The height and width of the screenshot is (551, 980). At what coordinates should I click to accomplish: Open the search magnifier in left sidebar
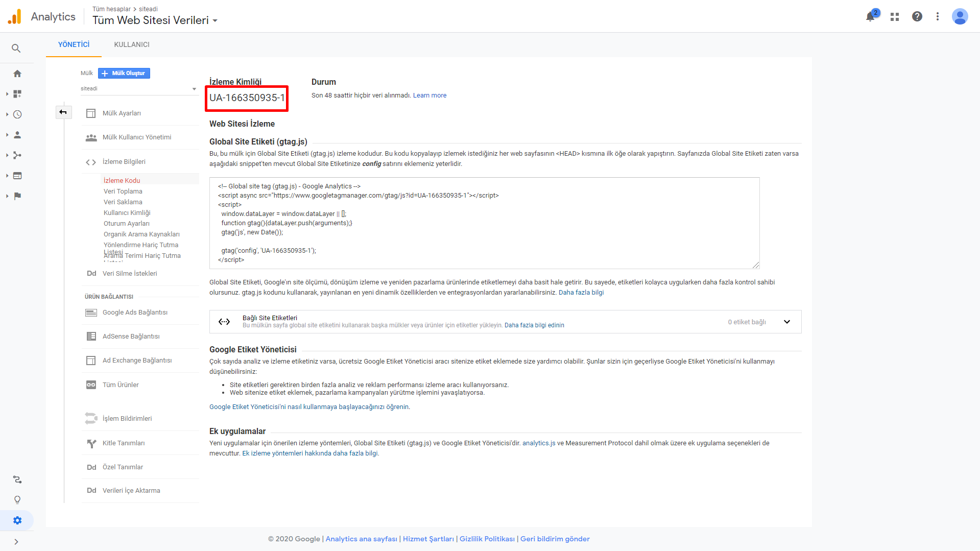[16, 49]
